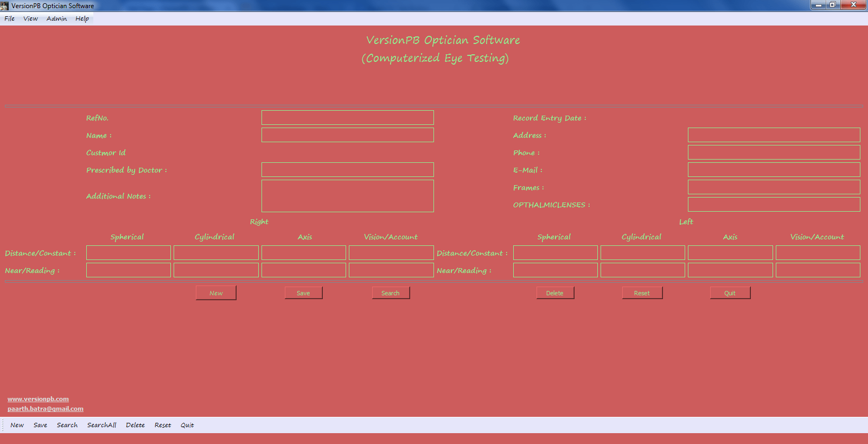Click Right eye Near/Reading Axis field

click(x=304, y=270)
